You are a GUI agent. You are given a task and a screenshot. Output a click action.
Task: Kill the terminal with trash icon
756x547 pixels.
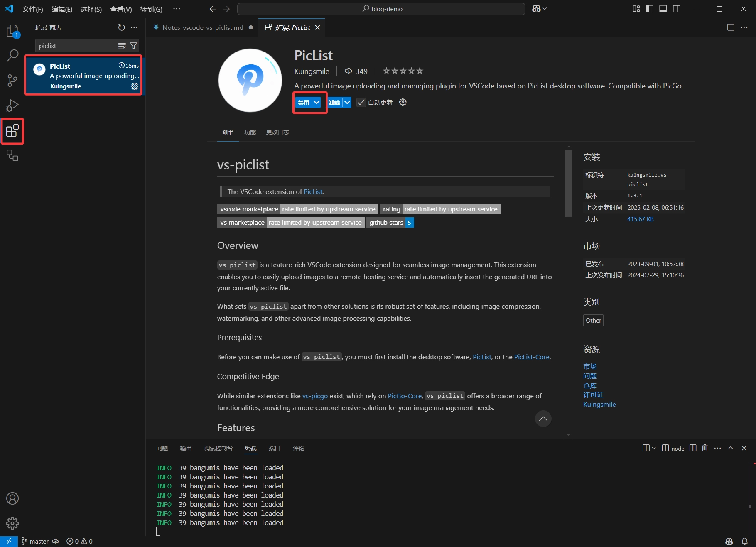point(705,448)
